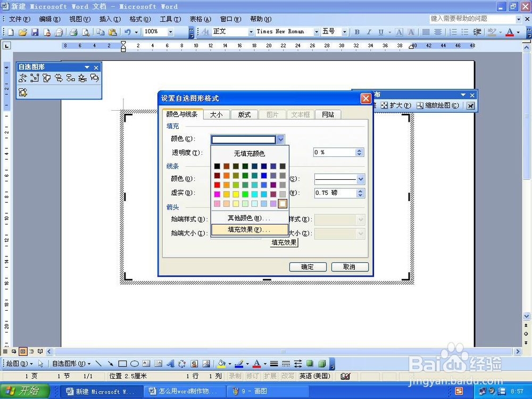Apply Underline formatting
Image resolution: width=532 pixels, height=399 pixels.
[x=381, y=32]
